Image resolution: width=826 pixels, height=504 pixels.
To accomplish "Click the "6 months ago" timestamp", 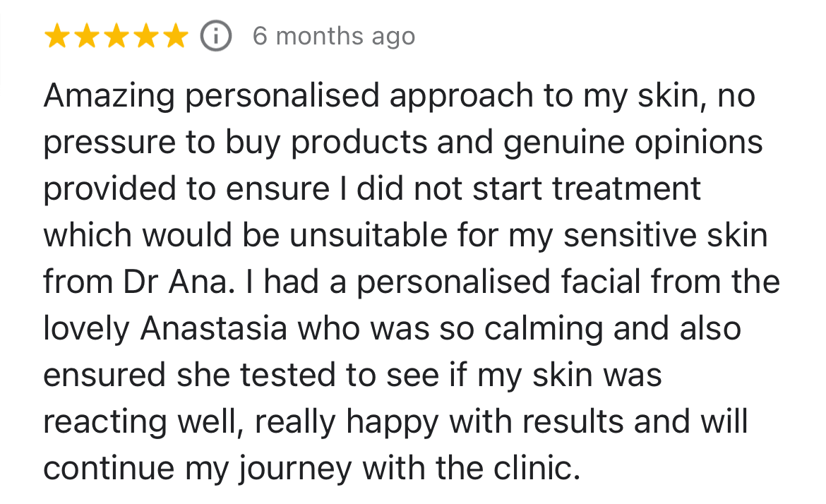I will [334, 36].
